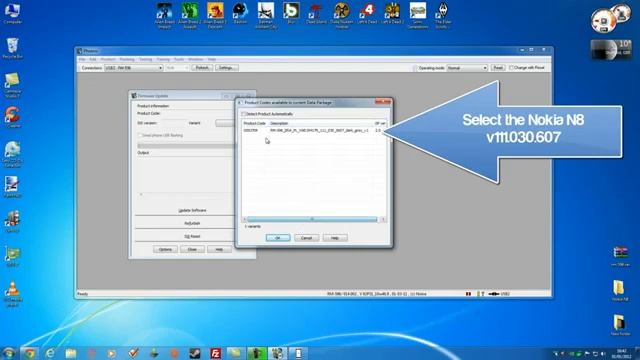
Task: Open Steam from the taskbar
Action: point(195,353)
